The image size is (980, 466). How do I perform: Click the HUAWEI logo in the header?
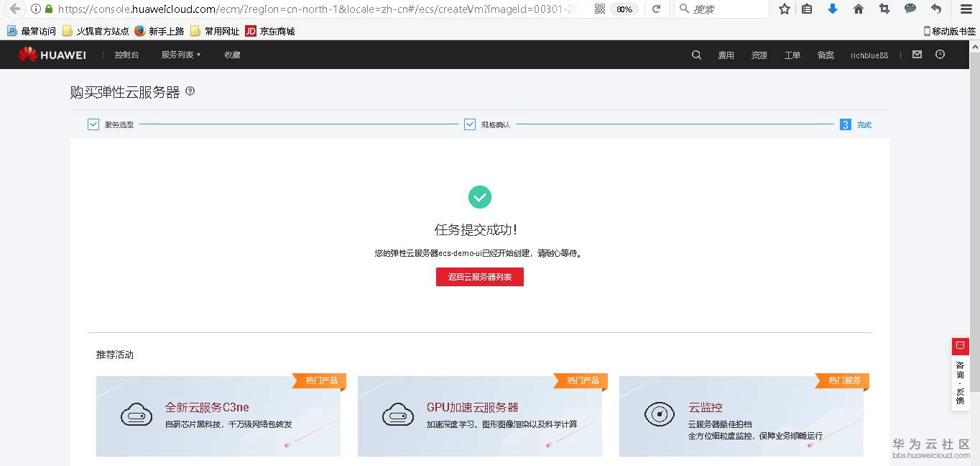(x=52, y=54)
